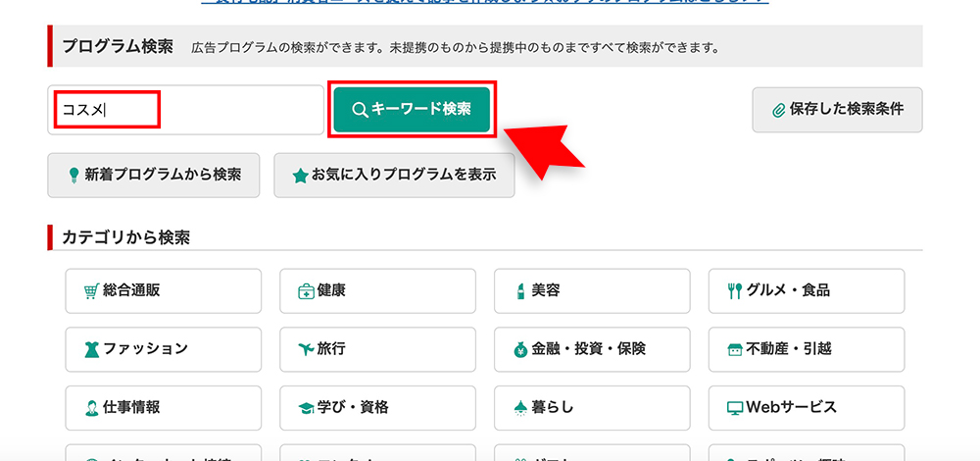Select the dress icon for ファッション

click(x=92, y=349)
